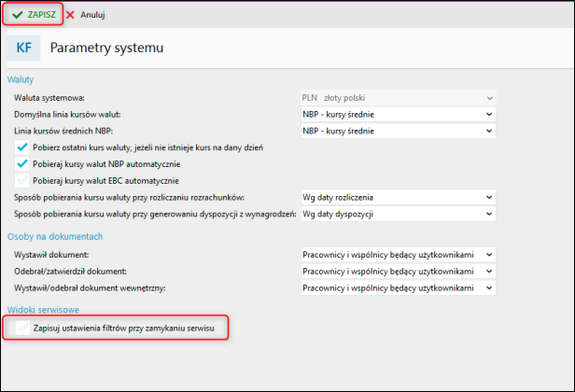Expand 'Domyślna linia kursów walut' dropdown
The height and width of the screenshot is (392, 575).
tap(397, 114)
